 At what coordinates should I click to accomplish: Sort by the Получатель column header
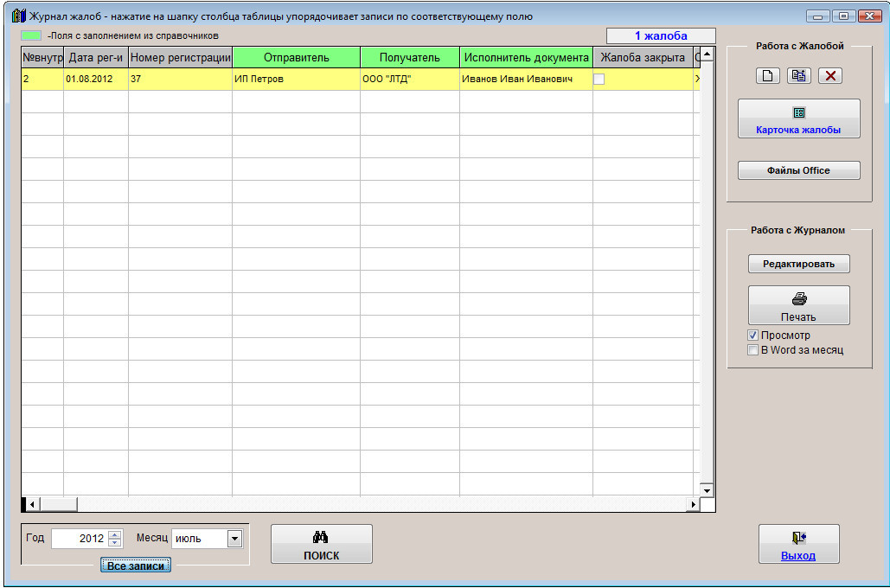coord(410,57)
